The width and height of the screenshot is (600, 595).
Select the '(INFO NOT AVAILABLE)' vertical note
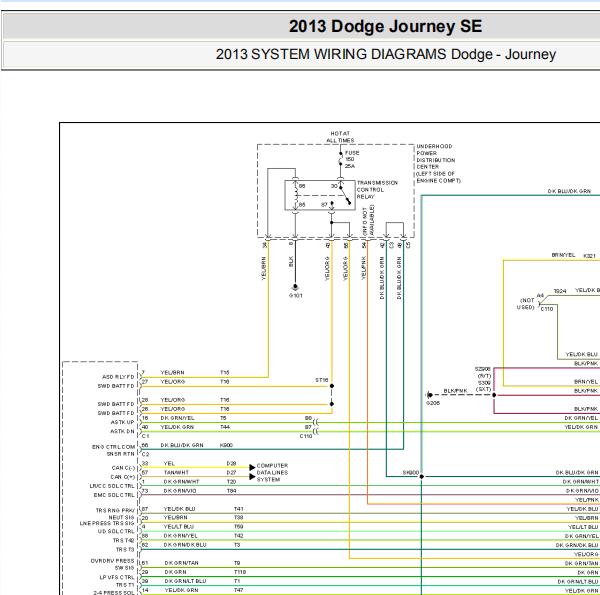(368, 220)
